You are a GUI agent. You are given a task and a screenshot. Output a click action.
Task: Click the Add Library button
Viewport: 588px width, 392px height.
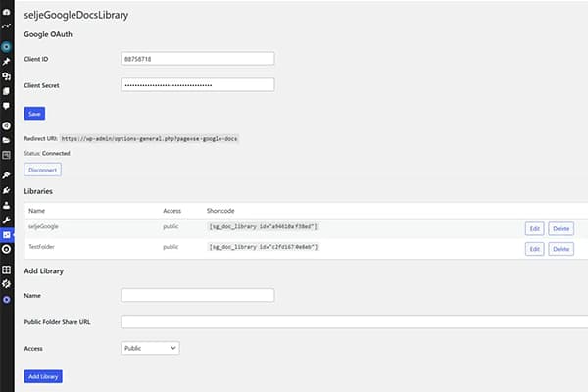[x=43, y=376]
